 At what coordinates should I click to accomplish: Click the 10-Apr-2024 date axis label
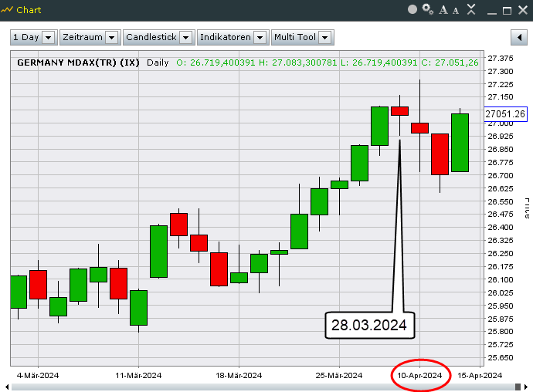coord(419,375)
